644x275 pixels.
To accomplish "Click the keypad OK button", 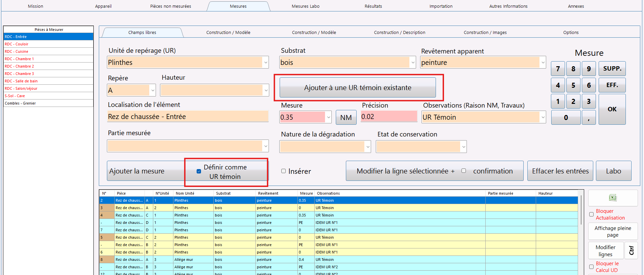I will (612, 109).
